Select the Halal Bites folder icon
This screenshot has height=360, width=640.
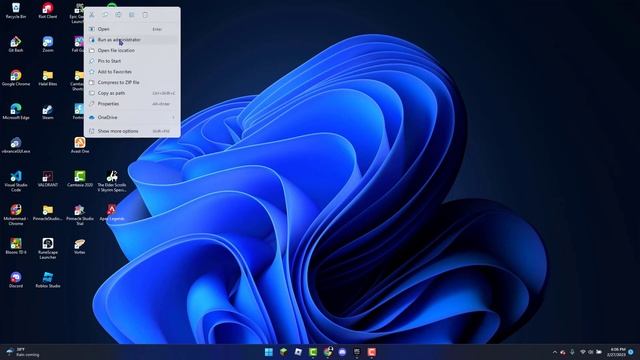(x=48, y=78)
